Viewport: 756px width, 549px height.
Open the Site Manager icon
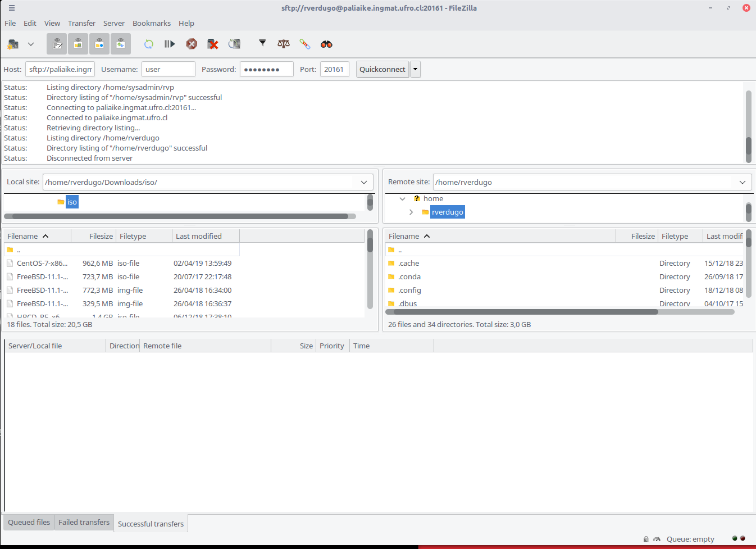click(13, 44)
